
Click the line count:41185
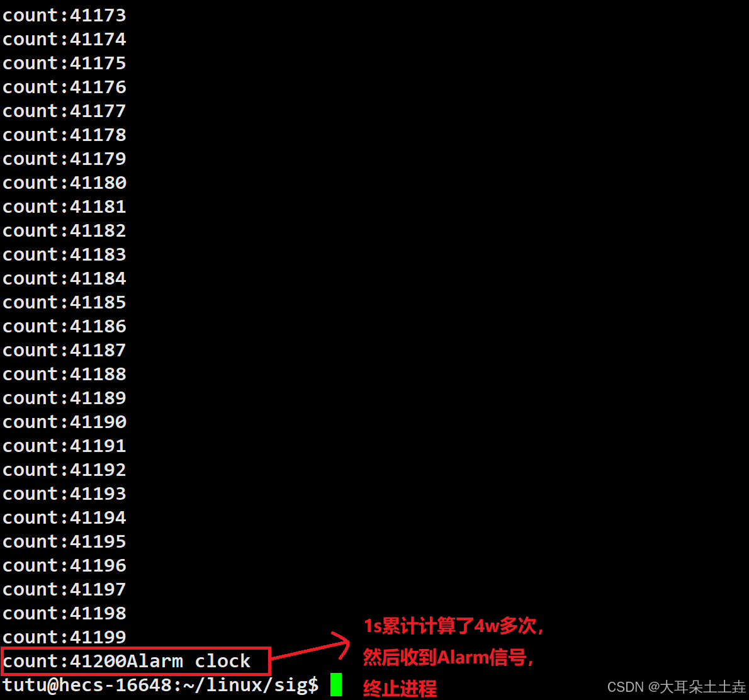click(x=64, y=302)
